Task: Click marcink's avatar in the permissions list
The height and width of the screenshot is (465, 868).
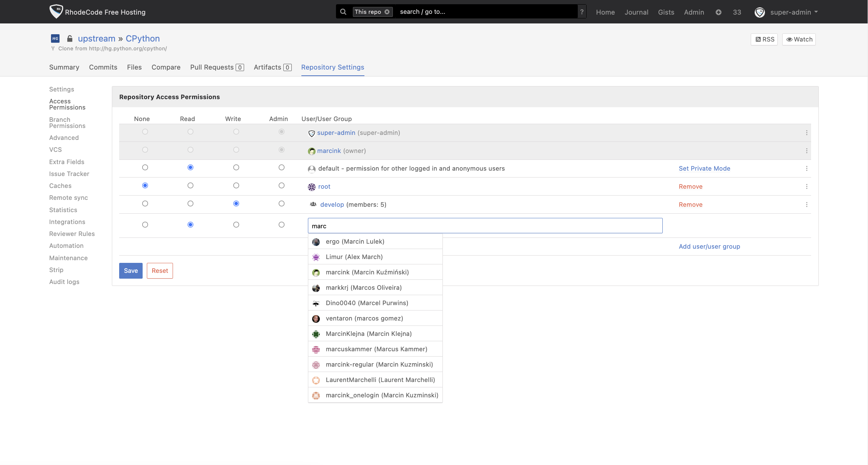Action: point(311,151)
